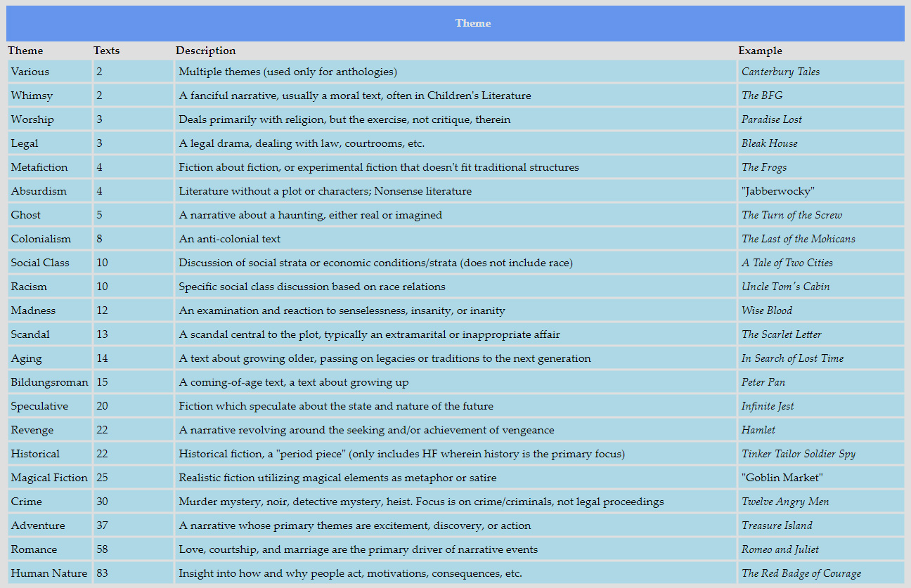Select the Adventure theme cell
Screen dimensions: 911x588
[49, 525]
